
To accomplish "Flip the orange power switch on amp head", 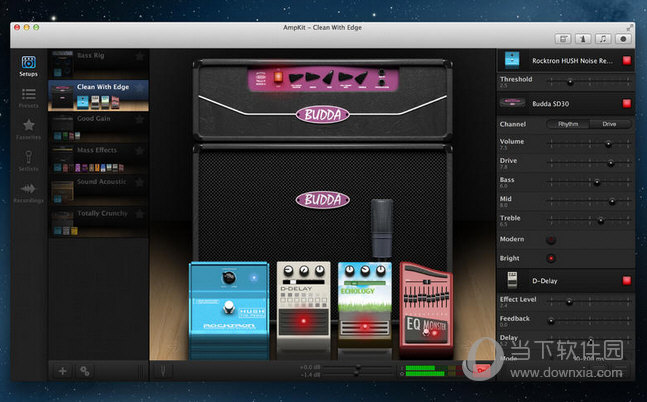I will pos(278,77).
